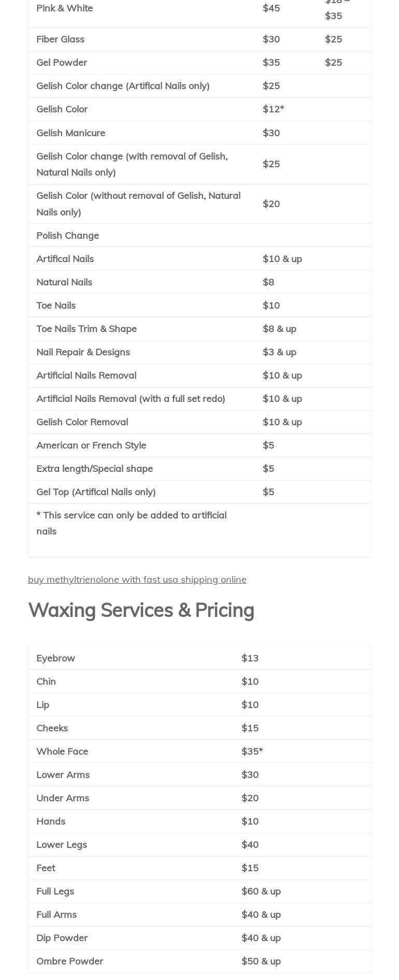The width and height of the screenshot is (399, 980).
Task: Click the Nail Repair & Designs row
Action: (83, 352)
